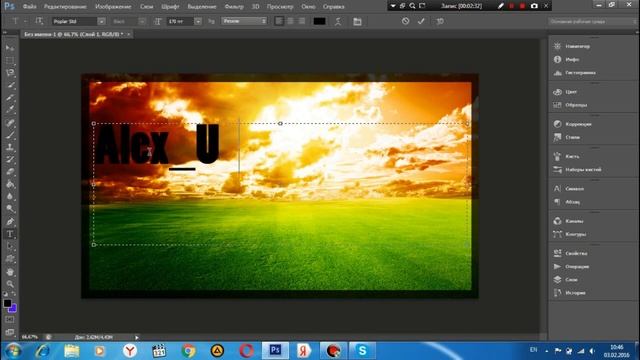Select the Move tool in the toolbox

(10, 48)
